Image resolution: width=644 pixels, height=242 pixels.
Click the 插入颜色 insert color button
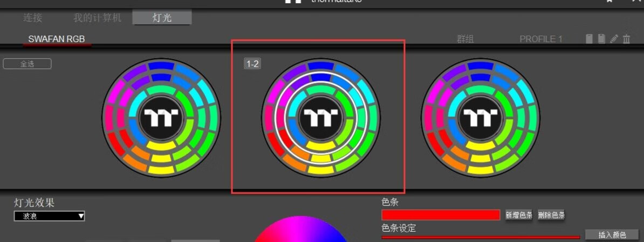pos(612,235)
